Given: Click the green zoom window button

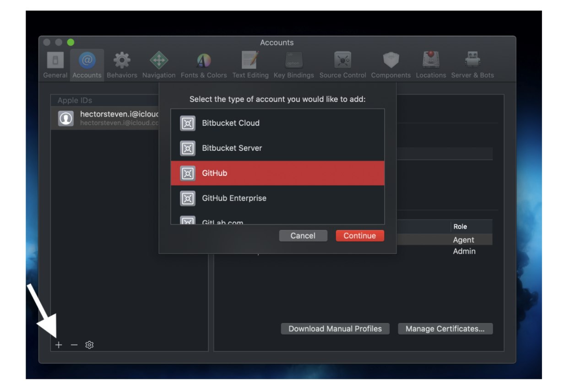Looking at the screenshot, I should [x=71, y=43].
